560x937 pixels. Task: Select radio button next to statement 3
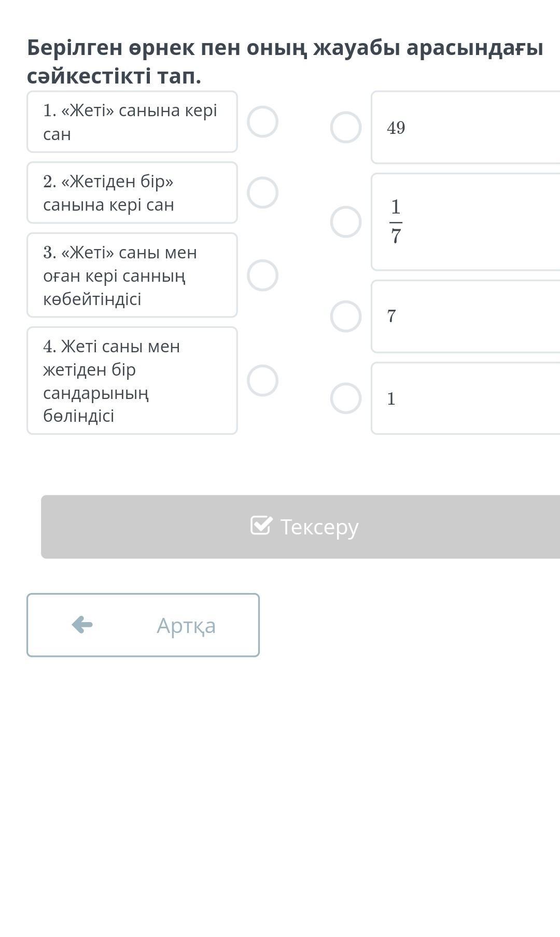[x=262, y=275]
